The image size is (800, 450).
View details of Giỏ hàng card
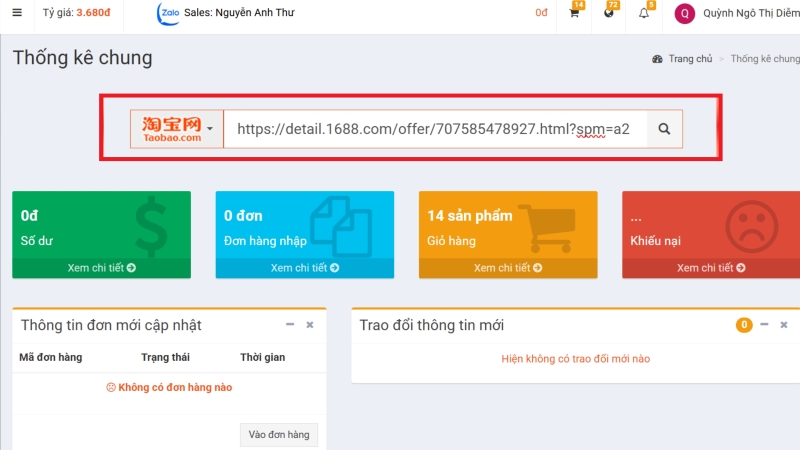(x=508, y=268)
